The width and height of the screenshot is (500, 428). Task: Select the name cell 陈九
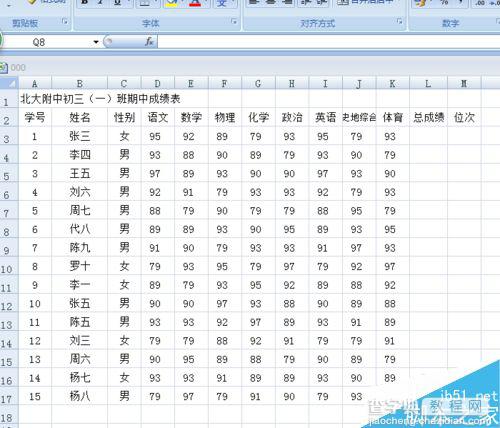[80, 247]
